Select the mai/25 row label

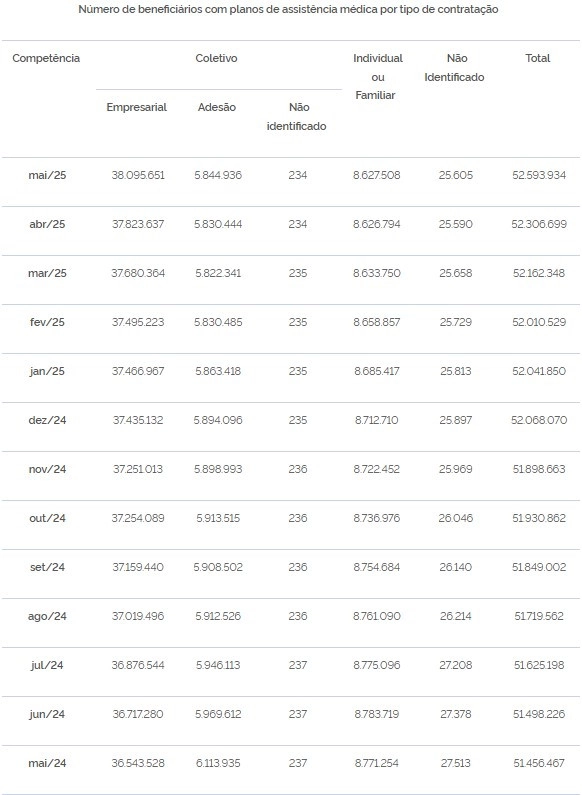[47, 175]
